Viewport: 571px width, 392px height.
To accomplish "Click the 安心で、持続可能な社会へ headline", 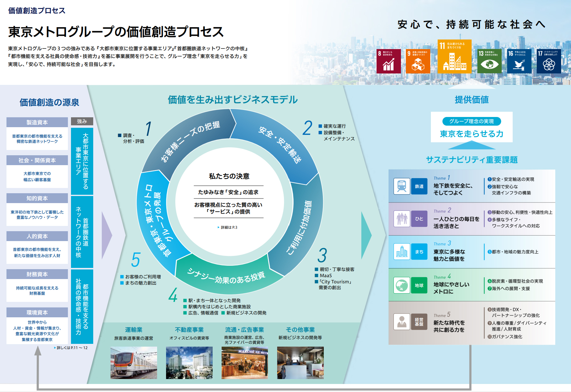I will click(x=472, y=24).
